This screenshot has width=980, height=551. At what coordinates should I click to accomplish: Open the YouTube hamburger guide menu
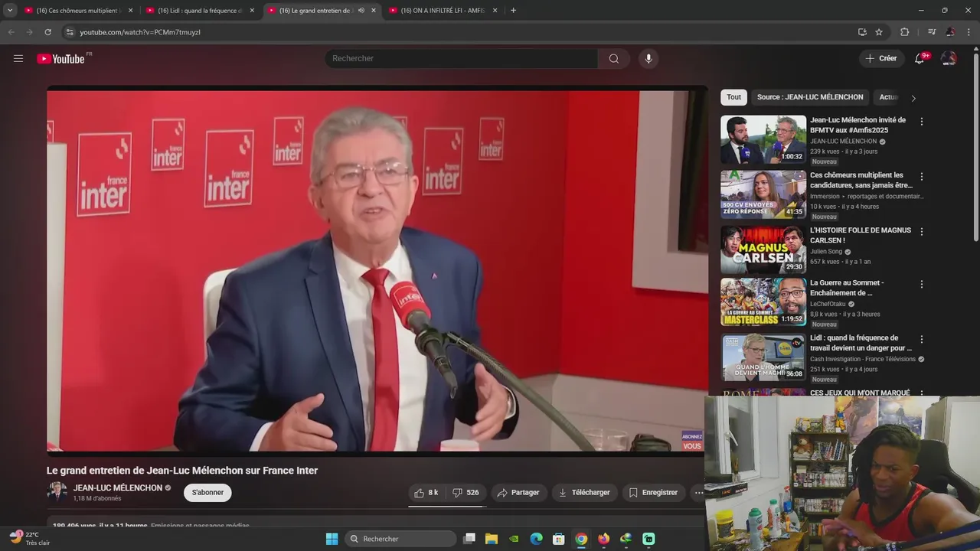point(18,58)
